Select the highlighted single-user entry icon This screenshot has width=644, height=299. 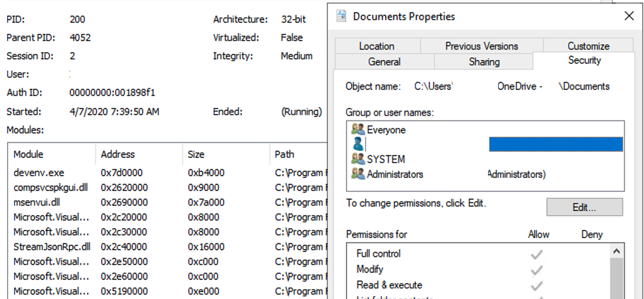(x=358, y=144)
